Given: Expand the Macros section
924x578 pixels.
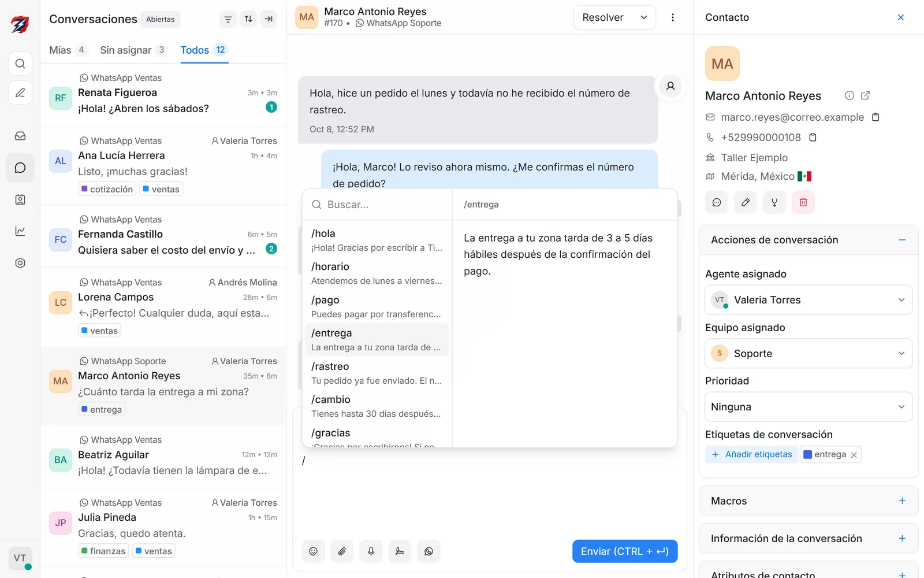Looking at the screenshot, I should pyautogui.click(x=902, y=501).
